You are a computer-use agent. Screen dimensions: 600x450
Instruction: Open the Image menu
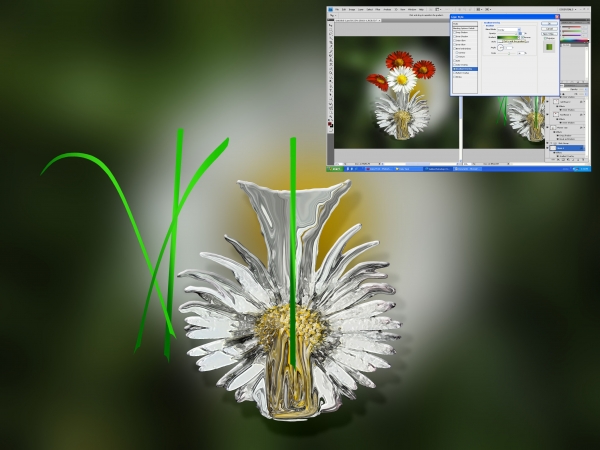(x=352, y=10)
